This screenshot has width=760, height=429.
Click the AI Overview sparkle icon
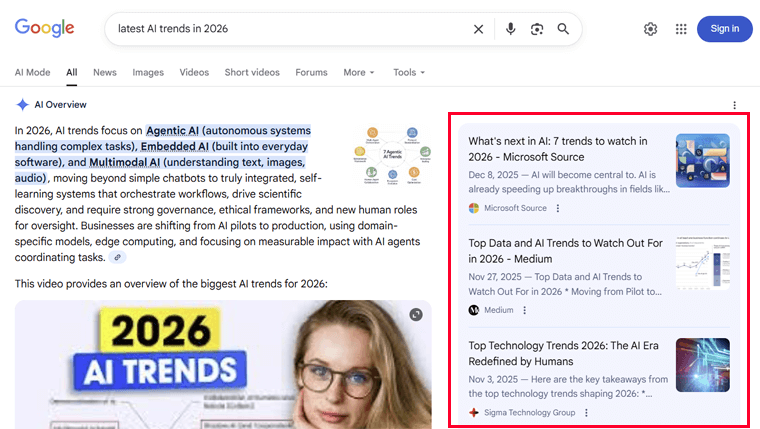[x=22, y=105]
